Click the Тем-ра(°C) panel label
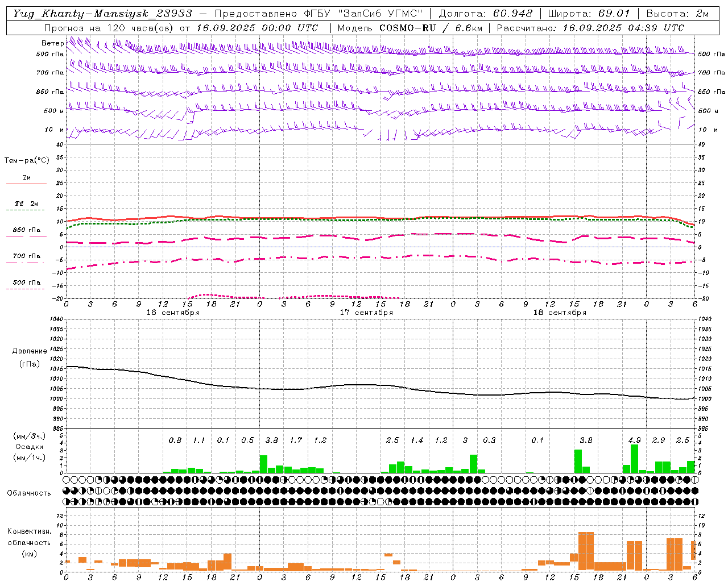The image size is (728, 582). [x=27, y=161]
